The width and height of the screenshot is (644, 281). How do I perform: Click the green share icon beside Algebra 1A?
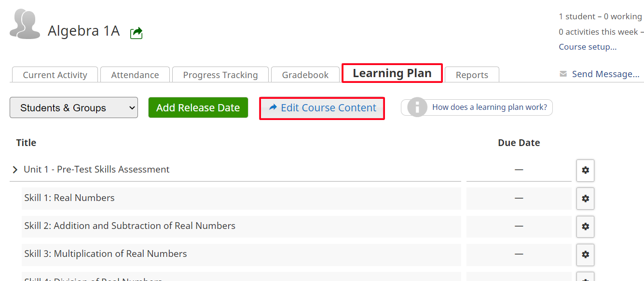(x=137, y=33)
